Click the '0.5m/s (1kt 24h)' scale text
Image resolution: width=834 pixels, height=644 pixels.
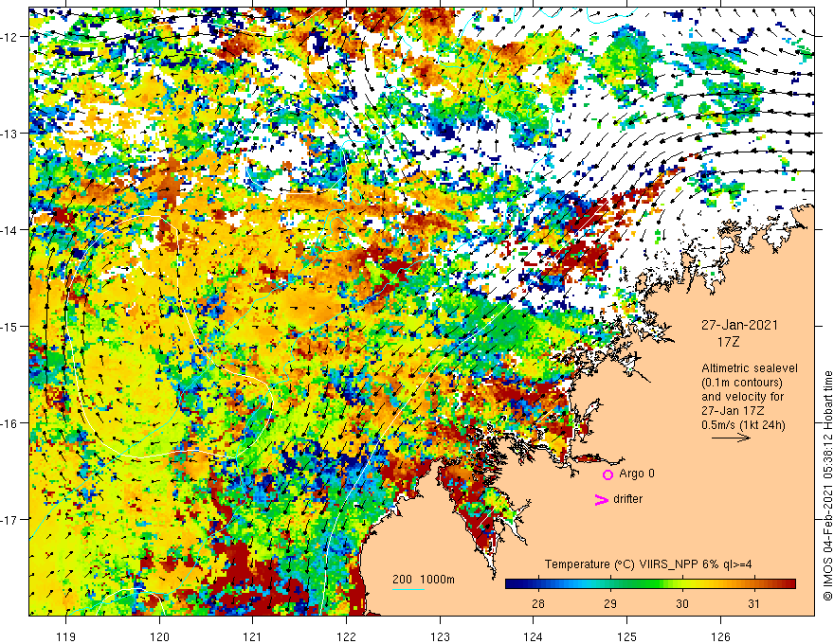tap(743, 424)
